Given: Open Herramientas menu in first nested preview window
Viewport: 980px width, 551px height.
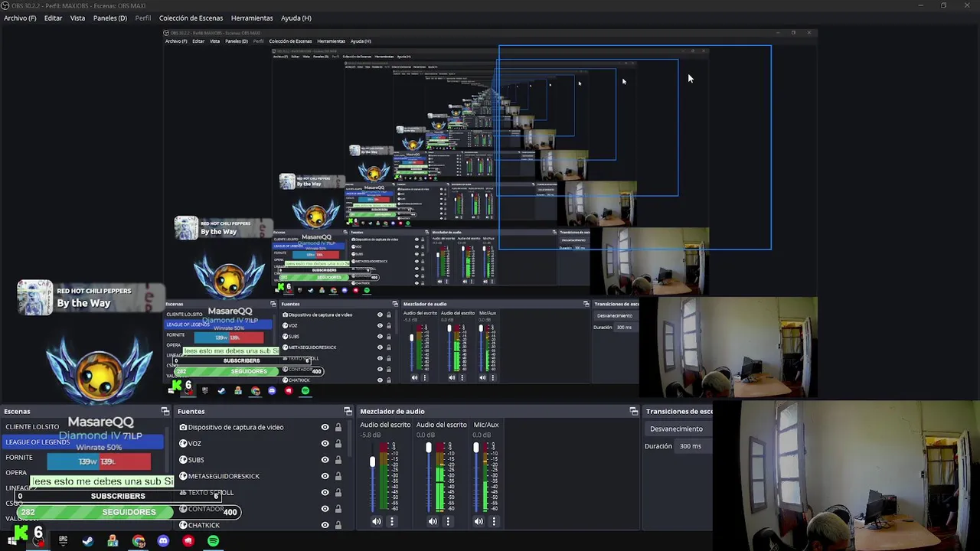Looking at the screenshot, I should click(331, 41).
